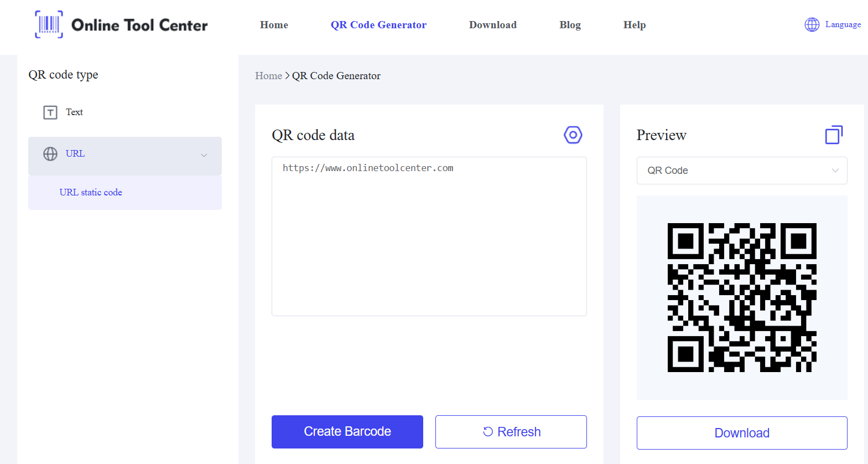Click the globe Language icon
Image resolution: width=868 pixels, height=464 pixels.
pyautogui.click(x=812, y=24)
